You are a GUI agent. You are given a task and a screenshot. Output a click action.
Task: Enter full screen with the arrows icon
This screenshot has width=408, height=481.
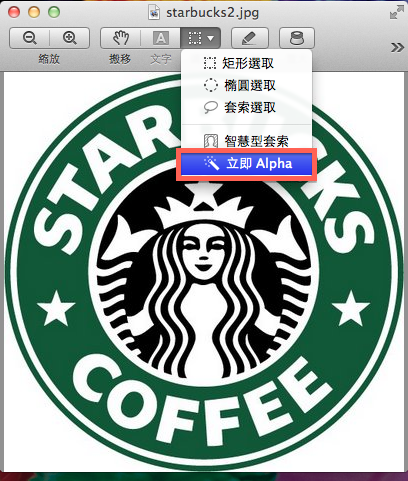(396, 12)
